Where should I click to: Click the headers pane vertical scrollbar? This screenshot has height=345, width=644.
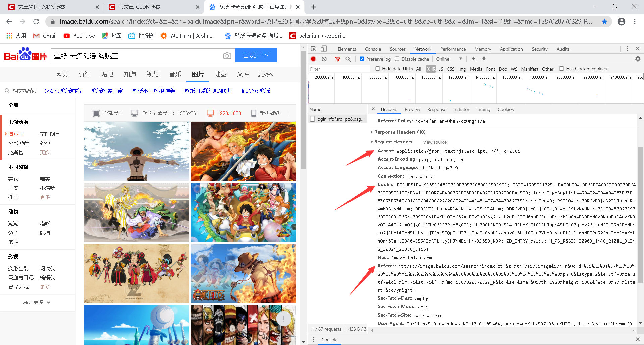click(640, 214)
